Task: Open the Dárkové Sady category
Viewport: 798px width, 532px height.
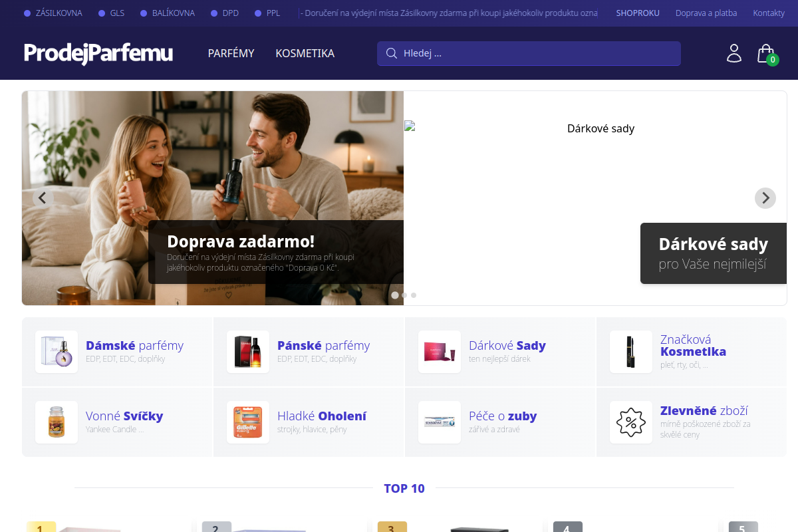Action: (x=501, y=352)
